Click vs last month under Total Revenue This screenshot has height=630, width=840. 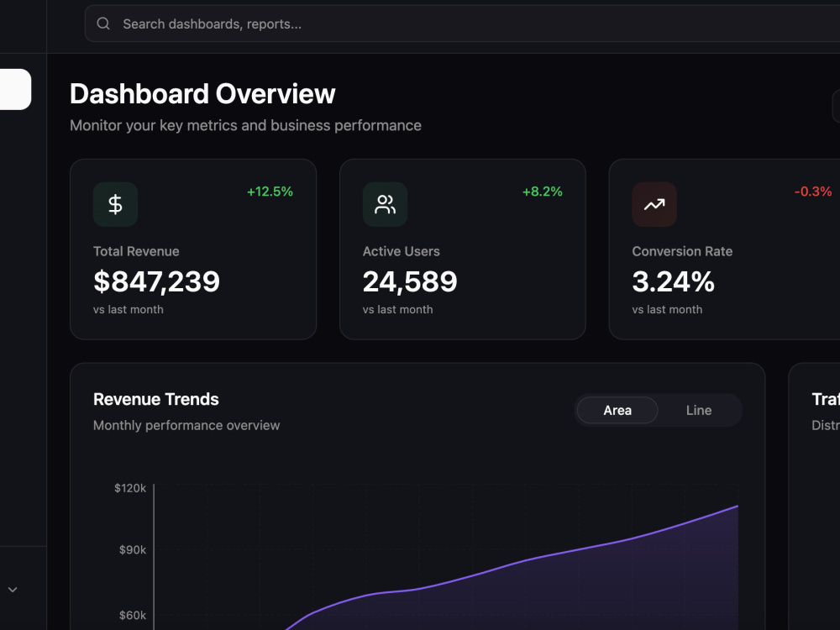(128, 310)
